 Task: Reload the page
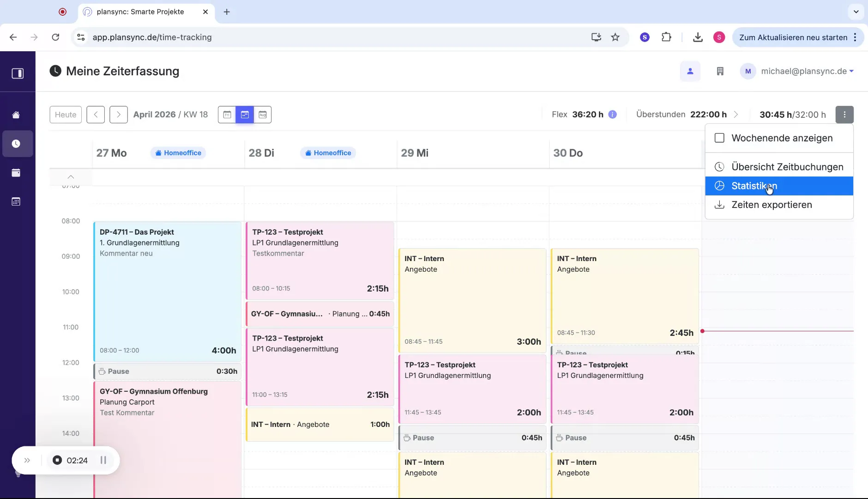point(55,37)
